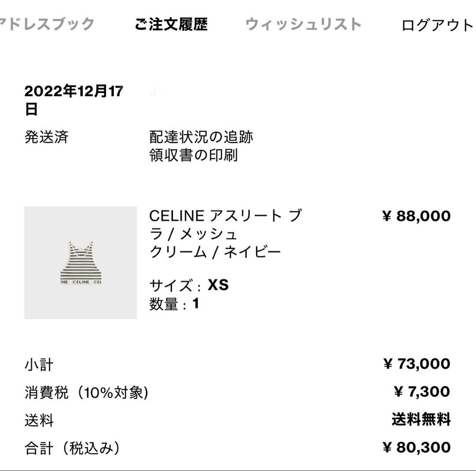This screenshot has height=471, width=476.
Task: Click the CELINE アスリート ブラ product name
Action: tap(225, 224)
